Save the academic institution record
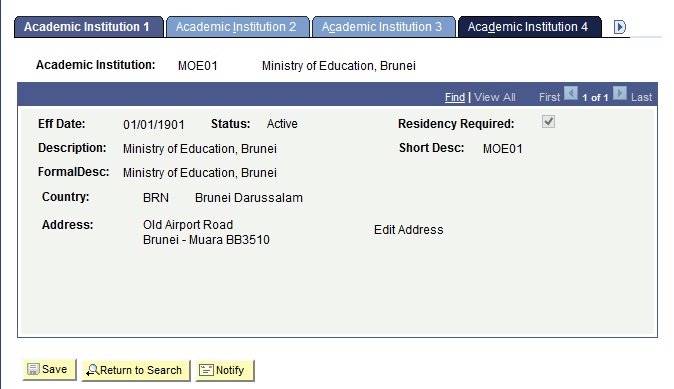 [49, 370]
